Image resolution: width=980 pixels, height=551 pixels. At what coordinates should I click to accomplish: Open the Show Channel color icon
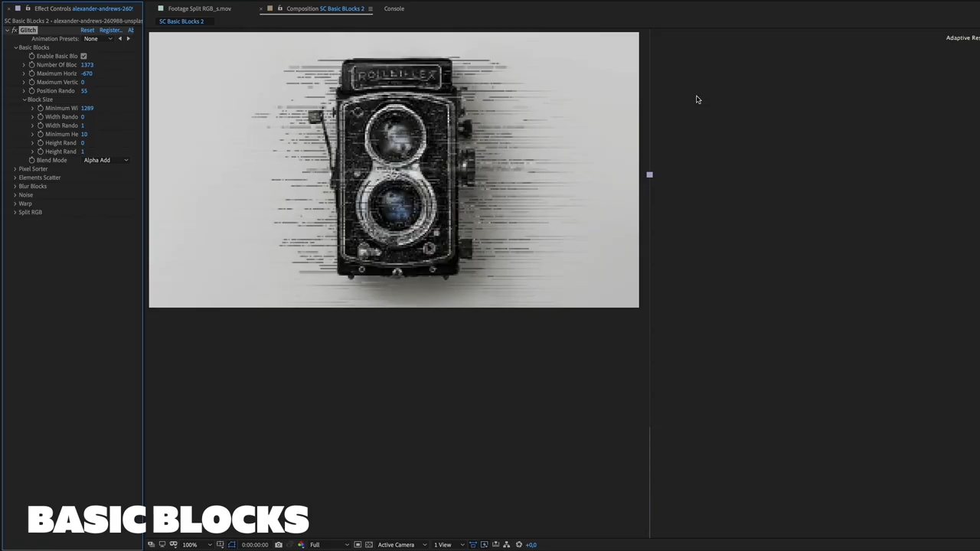(301, 545)
